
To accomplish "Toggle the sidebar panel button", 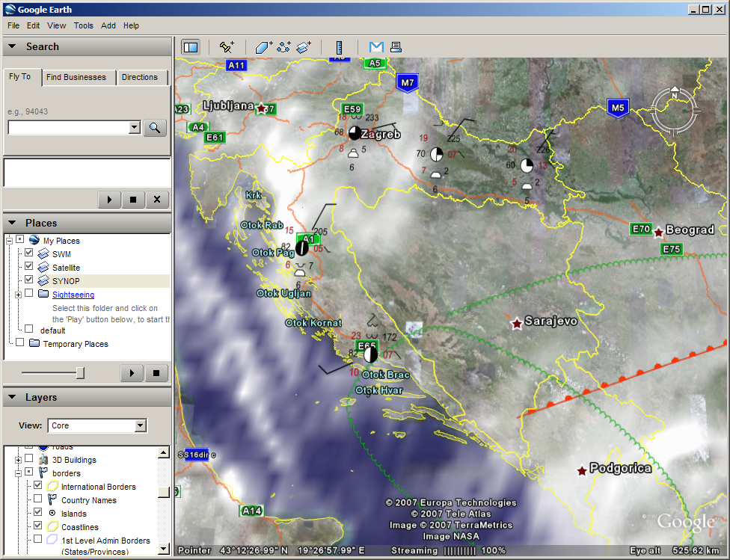I will pyautogui.click(x=191, y=47).
